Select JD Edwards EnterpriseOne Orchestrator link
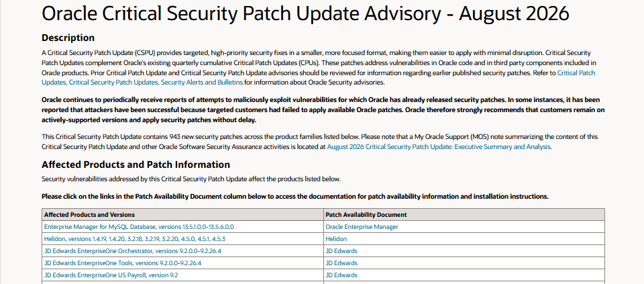This screenshot has width=644, height=284. tap(132, 250)
